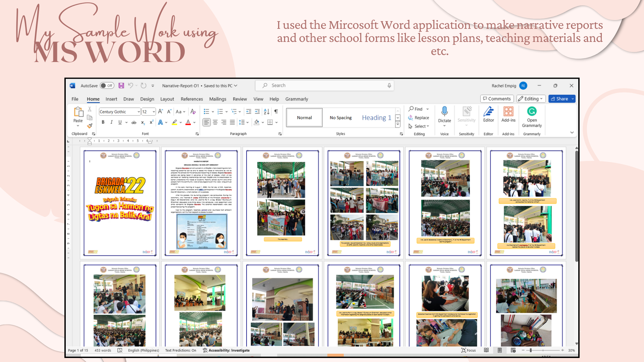Click the Share button
Viewport: 644px width, 362px height.
point(559,99)
